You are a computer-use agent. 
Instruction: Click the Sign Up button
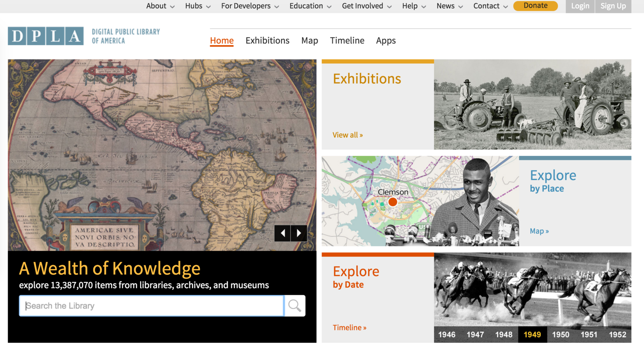click(x=613, y=6)
